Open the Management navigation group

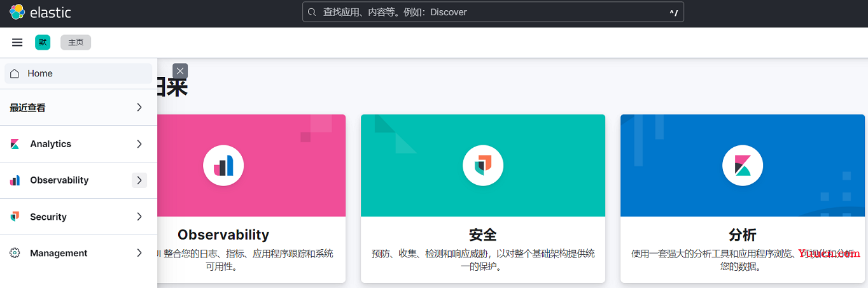78,253
